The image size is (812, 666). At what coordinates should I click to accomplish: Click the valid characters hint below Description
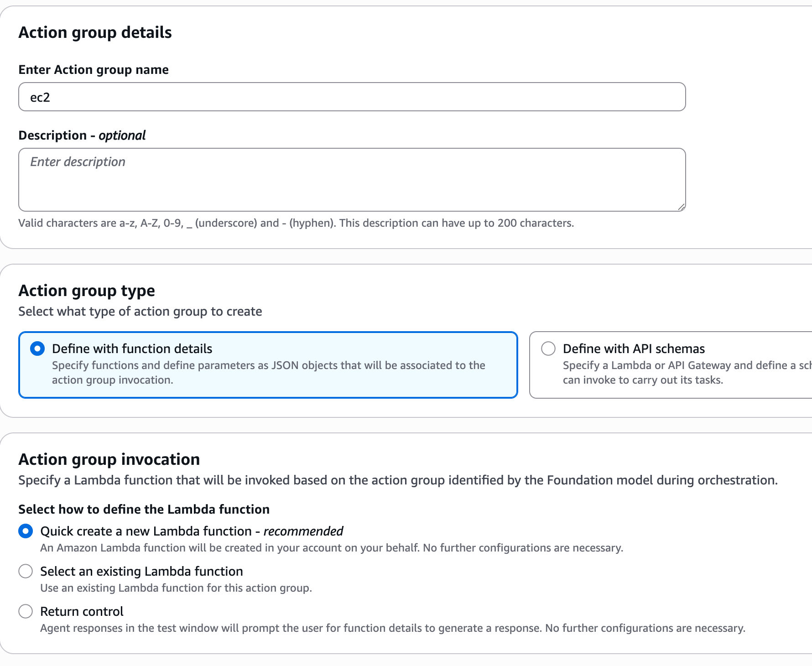[296, 224]
